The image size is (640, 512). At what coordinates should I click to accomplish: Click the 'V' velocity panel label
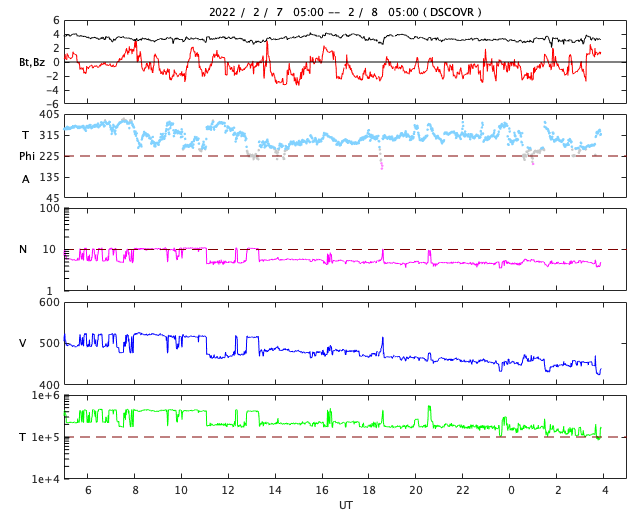tap(23, 343)
